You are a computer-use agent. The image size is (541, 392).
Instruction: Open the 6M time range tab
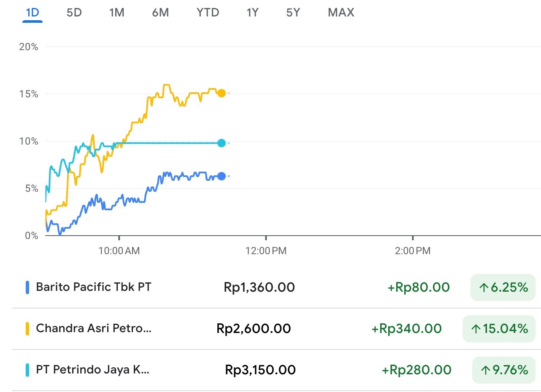(x=160, y=13)
